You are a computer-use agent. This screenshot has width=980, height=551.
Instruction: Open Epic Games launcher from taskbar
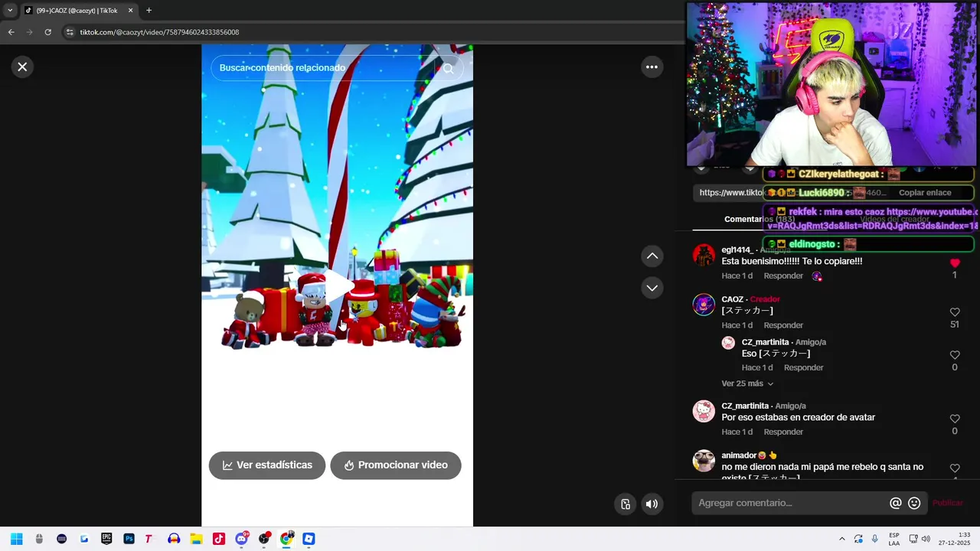(106, 539)
